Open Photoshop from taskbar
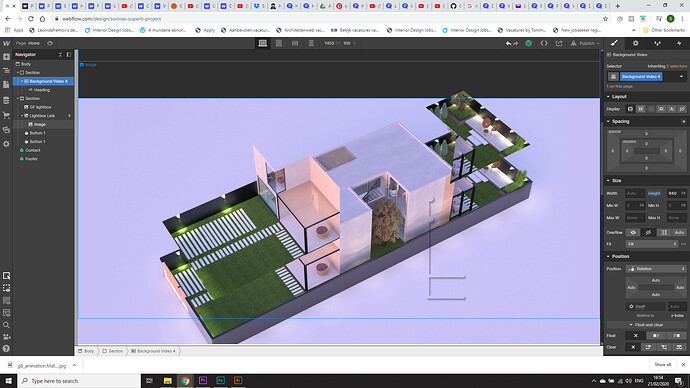 coord(220,381)
